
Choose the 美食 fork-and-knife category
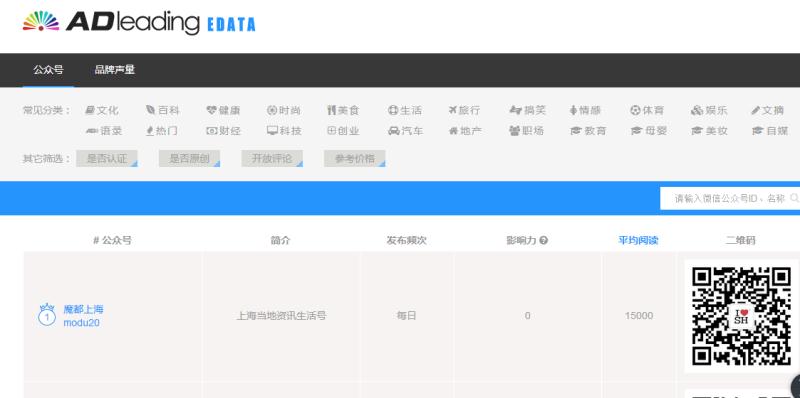point(332,110)
